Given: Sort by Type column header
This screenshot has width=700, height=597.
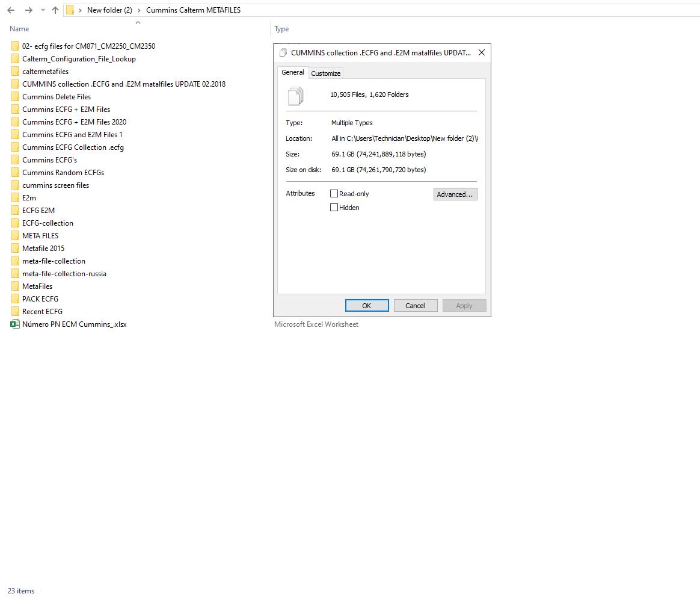Looking at the screenshot, I should pyautogui.click(x=281, y=29).
